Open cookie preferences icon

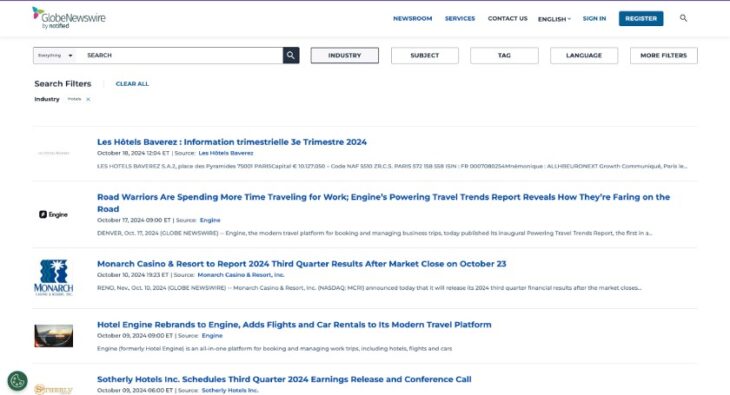[x=18, y=381]
